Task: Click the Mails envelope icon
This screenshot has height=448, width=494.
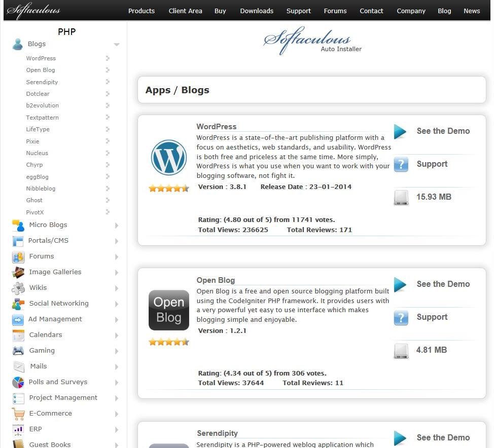Action: point(19,366)
